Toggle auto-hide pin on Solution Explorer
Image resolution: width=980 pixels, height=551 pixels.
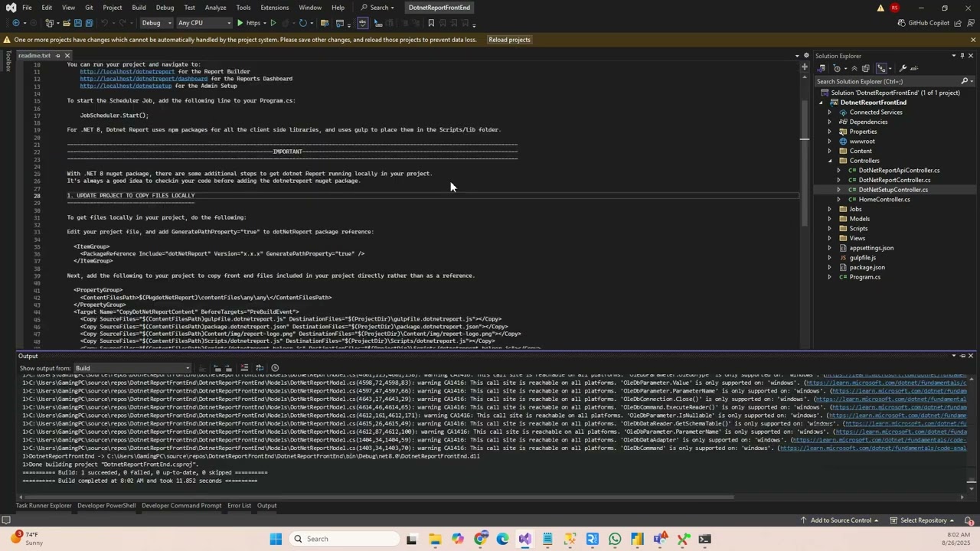click(x=962, y=56)
